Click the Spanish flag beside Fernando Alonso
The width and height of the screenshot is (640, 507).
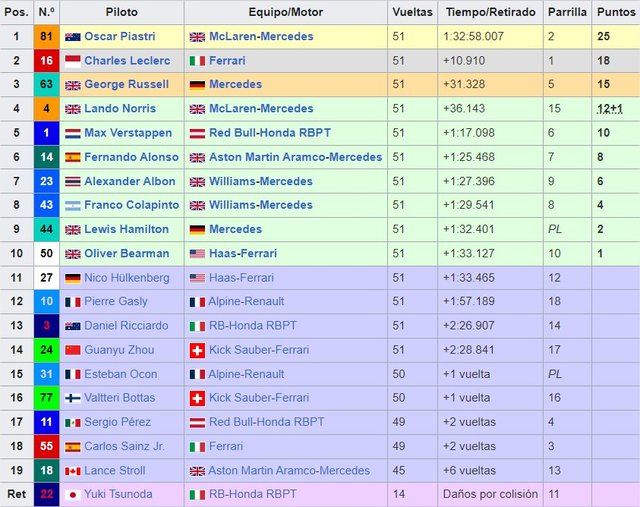73,158
